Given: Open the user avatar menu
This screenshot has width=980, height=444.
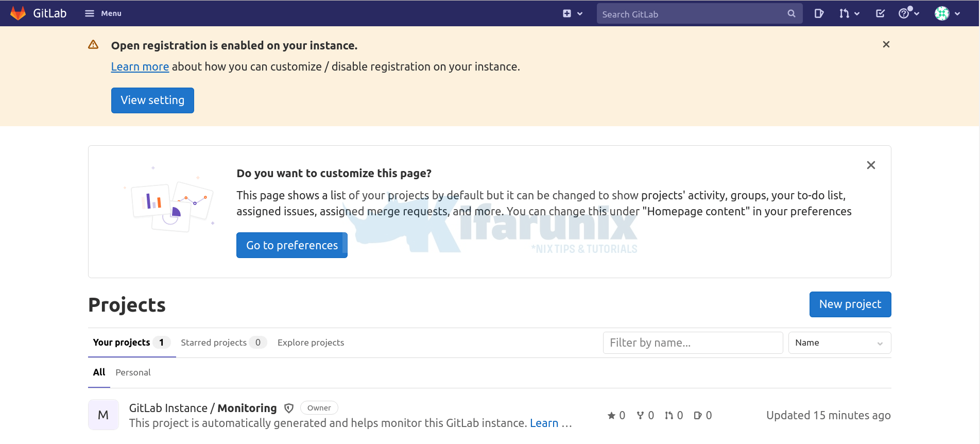Looking at the screenshot, I should point(948,13).
